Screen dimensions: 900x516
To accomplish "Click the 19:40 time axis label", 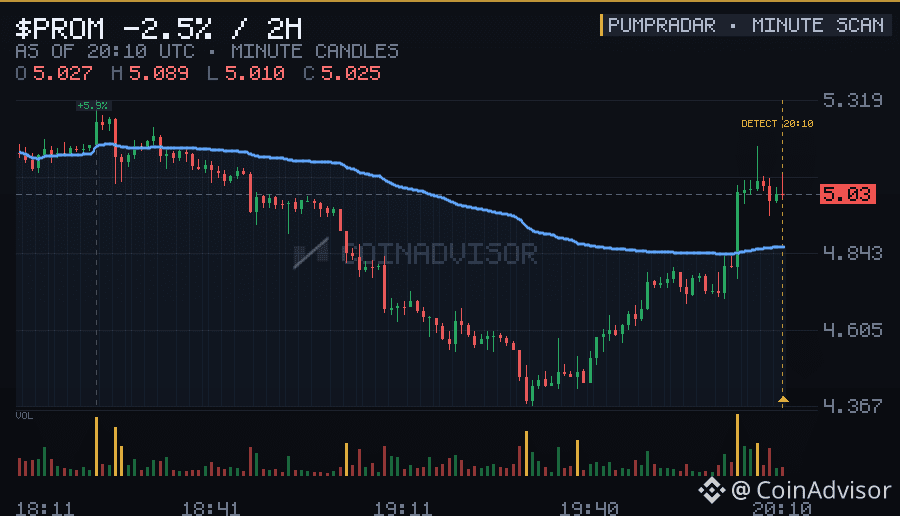I will click(x=589, y=509).
